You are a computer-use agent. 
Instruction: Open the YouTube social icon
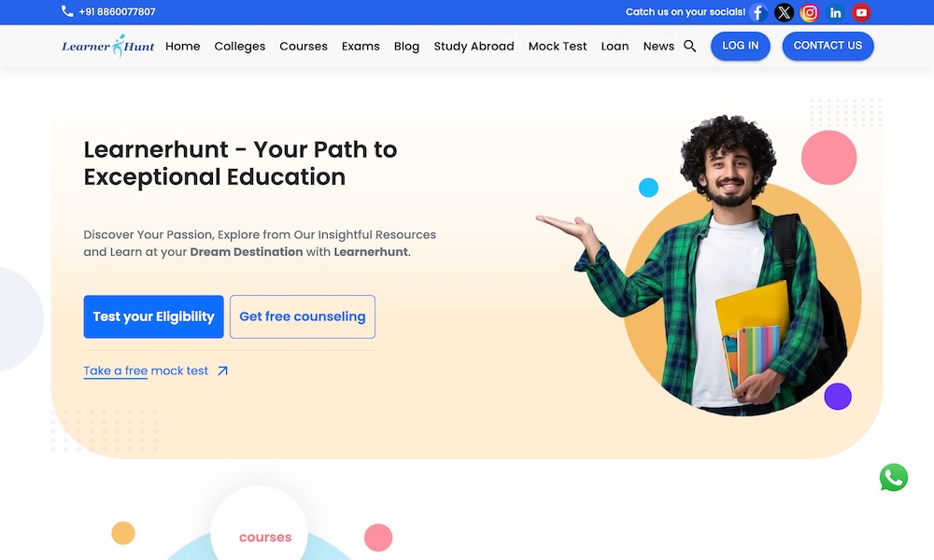(861, 12)
